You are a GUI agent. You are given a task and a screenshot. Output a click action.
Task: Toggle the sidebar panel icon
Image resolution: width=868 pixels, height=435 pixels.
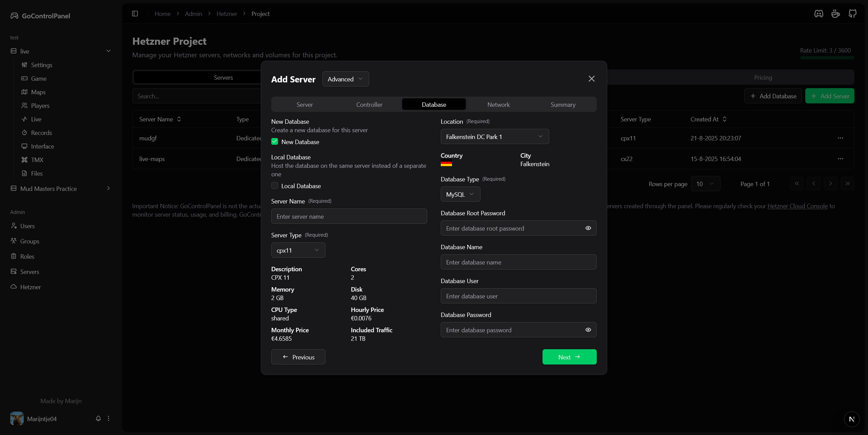point(135,14)
